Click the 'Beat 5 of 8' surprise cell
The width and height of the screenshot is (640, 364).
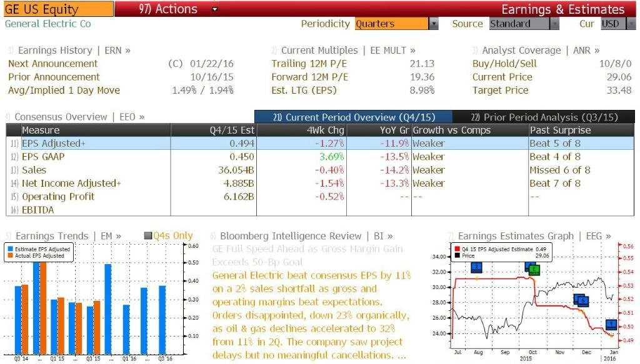tap(555, 144)
